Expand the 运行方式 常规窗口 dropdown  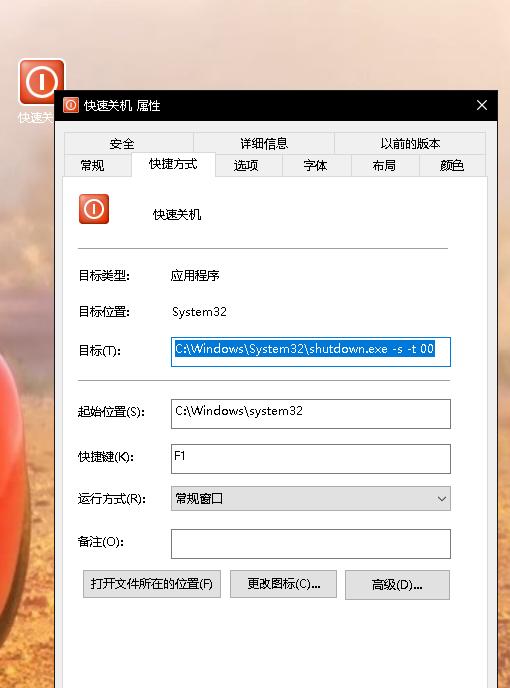click(x=311, y=498)
